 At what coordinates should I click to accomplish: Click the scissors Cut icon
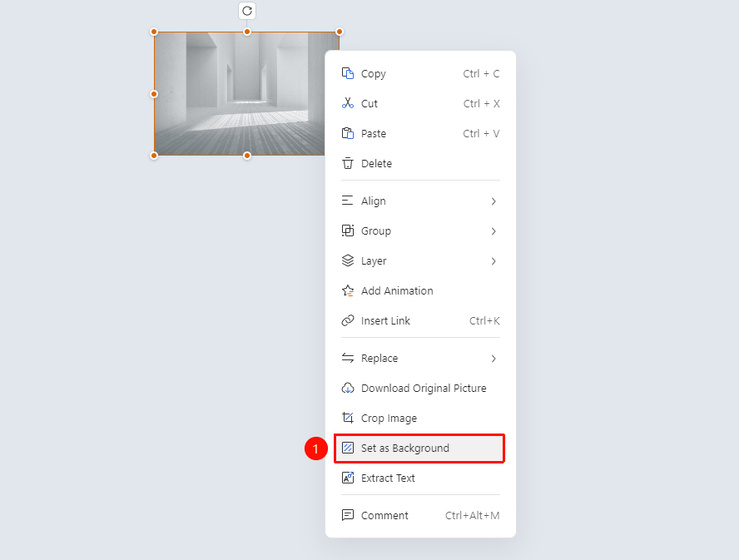(x=348, y=103)
